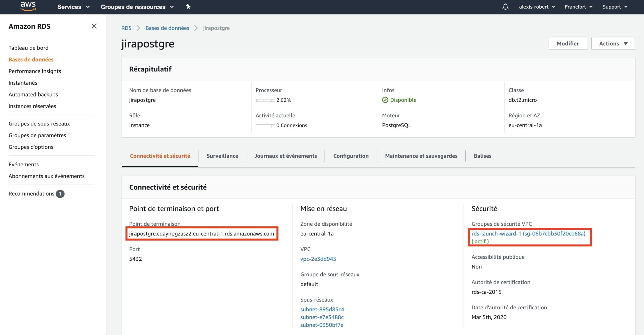Click the jirapostgre page heading
Viewport: 644px width, 335px height.
coord(148,44)
